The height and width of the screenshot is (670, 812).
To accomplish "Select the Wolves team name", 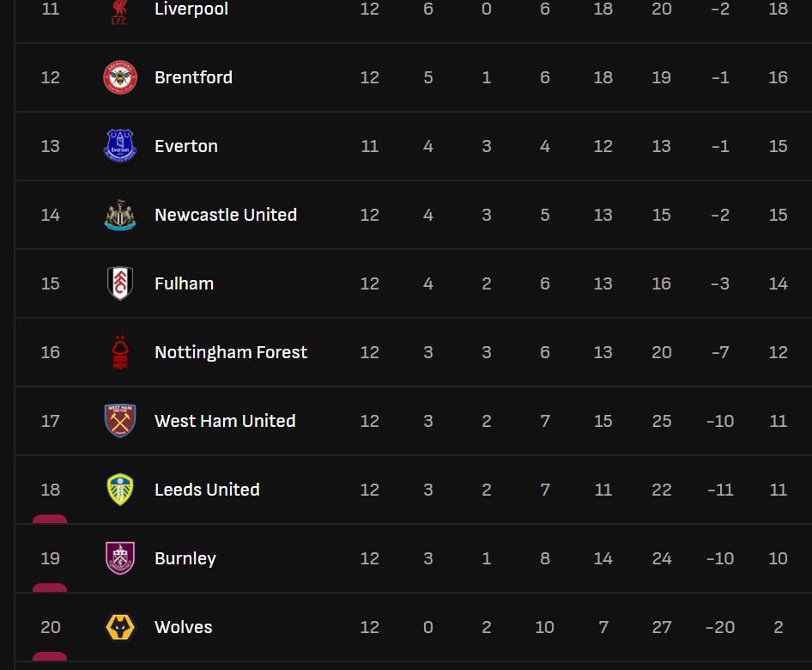I will pos(183,627).
